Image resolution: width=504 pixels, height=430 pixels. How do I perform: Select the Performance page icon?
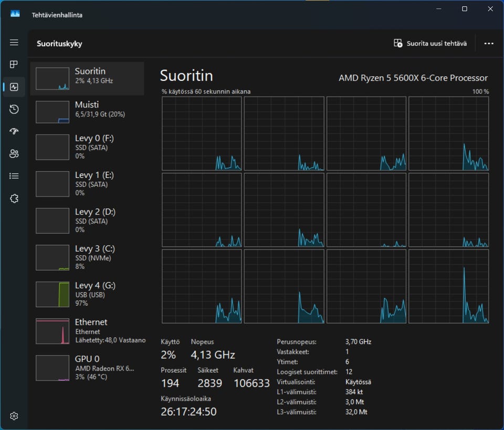(14, 87)
